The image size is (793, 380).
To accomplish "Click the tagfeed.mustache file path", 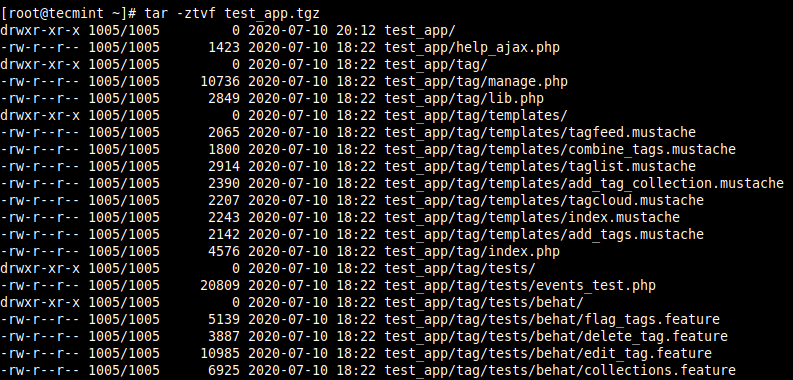I will [x=540, y=133].
